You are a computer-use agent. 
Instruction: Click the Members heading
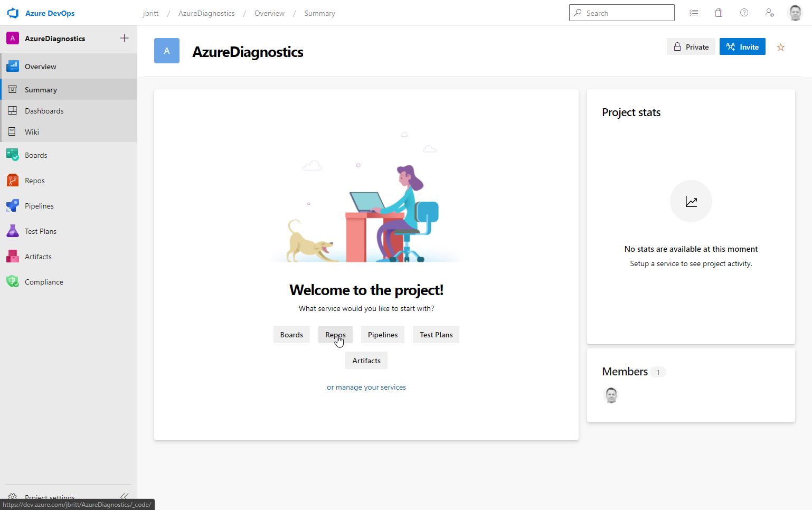tap(625, 372)
